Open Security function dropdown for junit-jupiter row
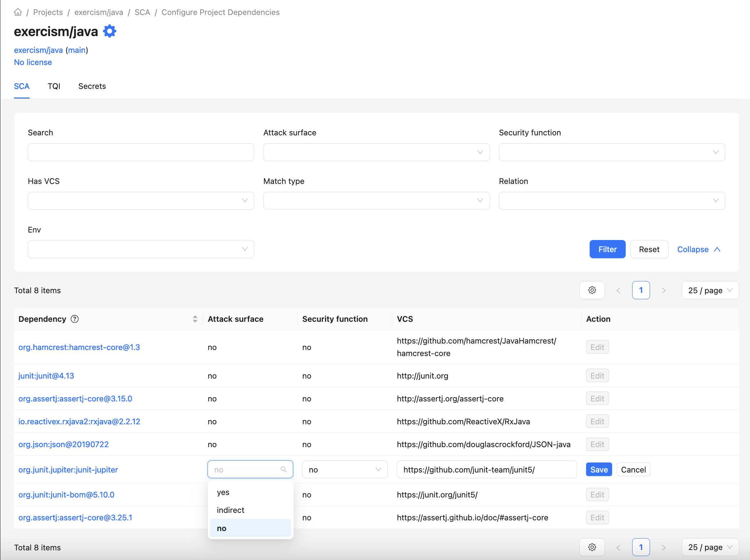Screen dimensions: 750x560 345,469
